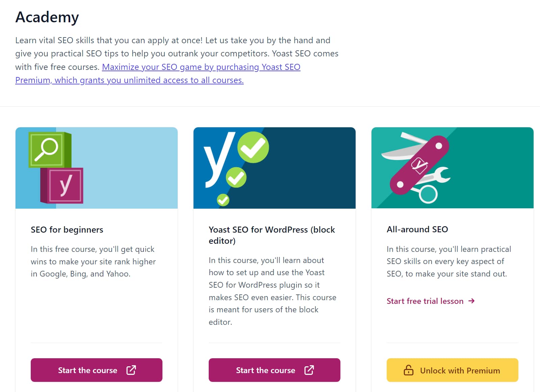Start the SEO for beginners course
The width and height of the screenshot is (540, 392).
click(96, 370)
